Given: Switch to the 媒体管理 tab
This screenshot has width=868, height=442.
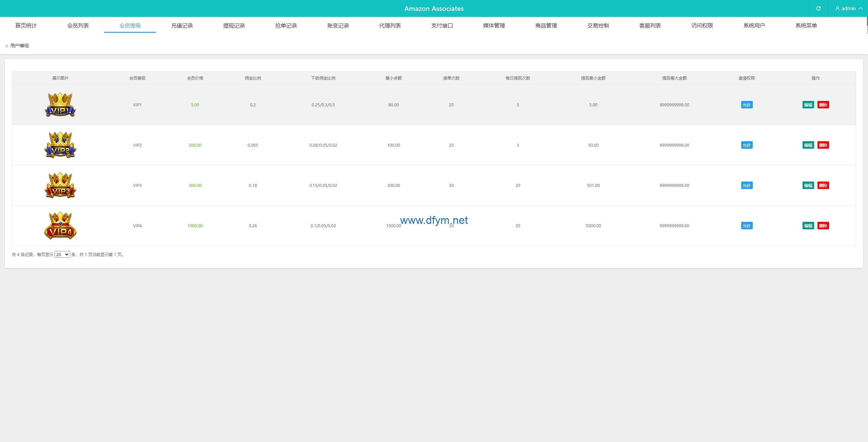Looking at the screenshot, I should coord(494,25).
